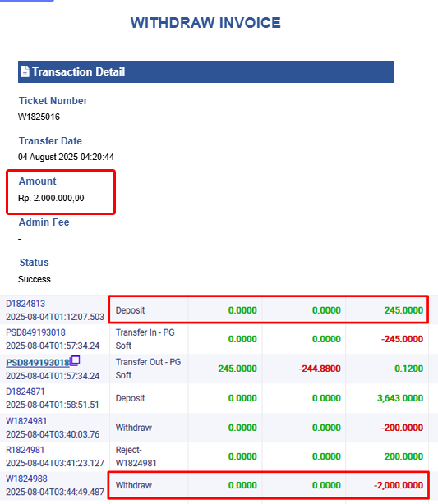Open transaction link D1824871
The height and width of the screenshot is (504, 438).
[x=25, y=392]
